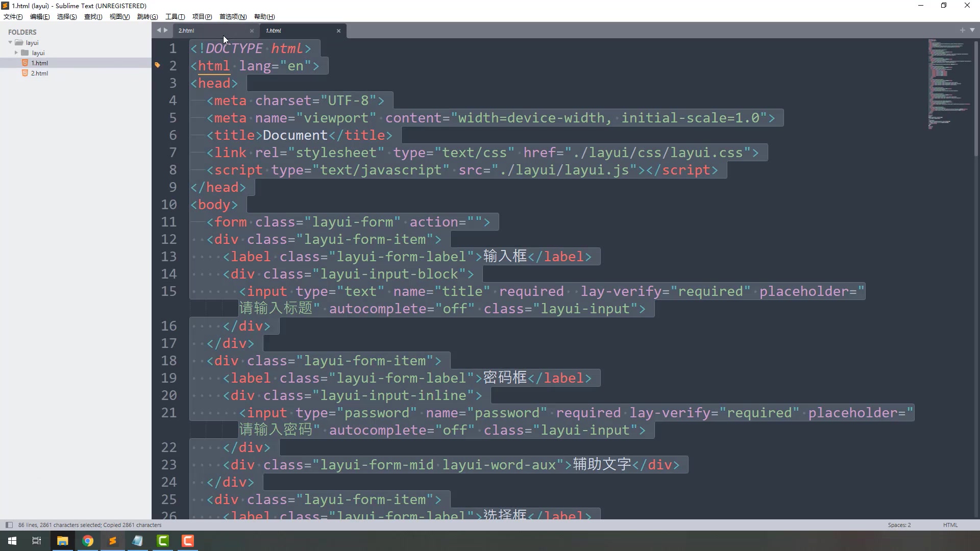Click the 2.html file icon in sidebar

click(24, 73)
